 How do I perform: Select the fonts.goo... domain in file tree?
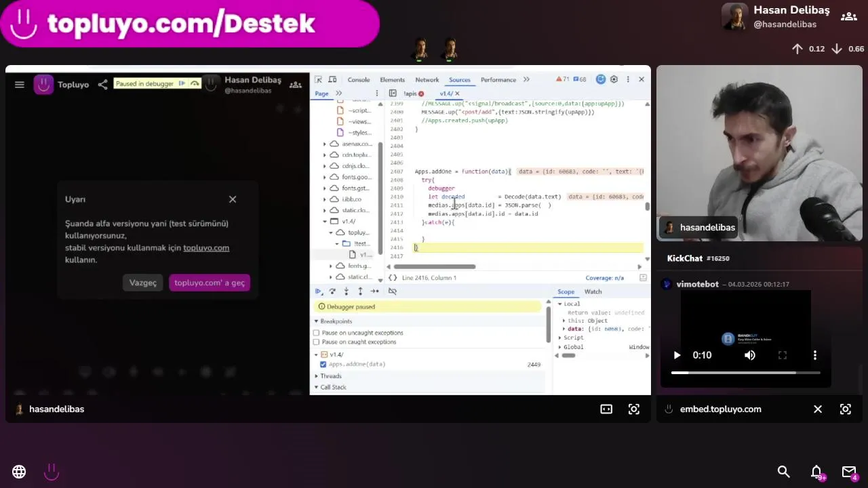[x=356, y=177]
